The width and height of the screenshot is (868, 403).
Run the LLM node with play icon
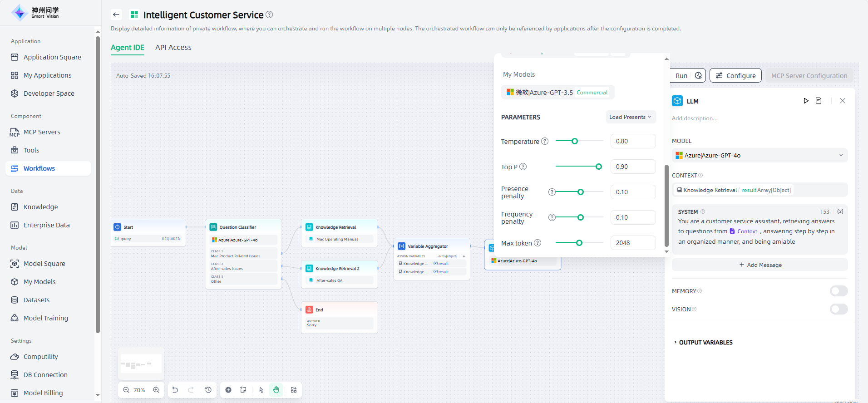point(806,101)
